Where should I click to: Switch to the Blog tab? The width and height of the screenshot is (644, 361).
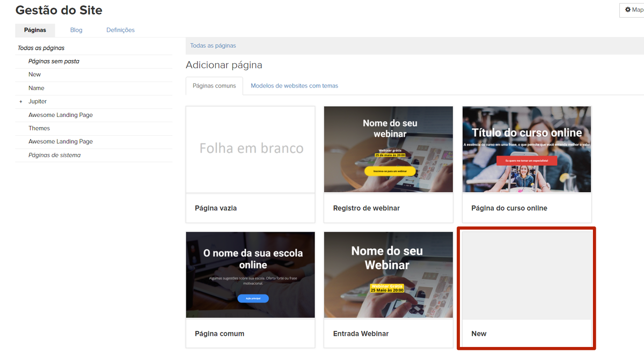point(76,30)
